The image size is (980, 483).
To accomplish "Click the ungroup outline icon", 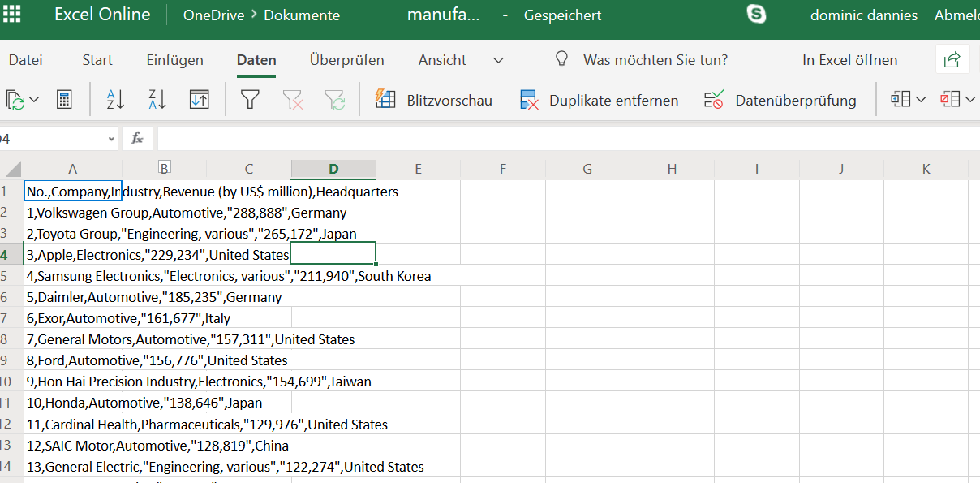I will tap(949, 99).
